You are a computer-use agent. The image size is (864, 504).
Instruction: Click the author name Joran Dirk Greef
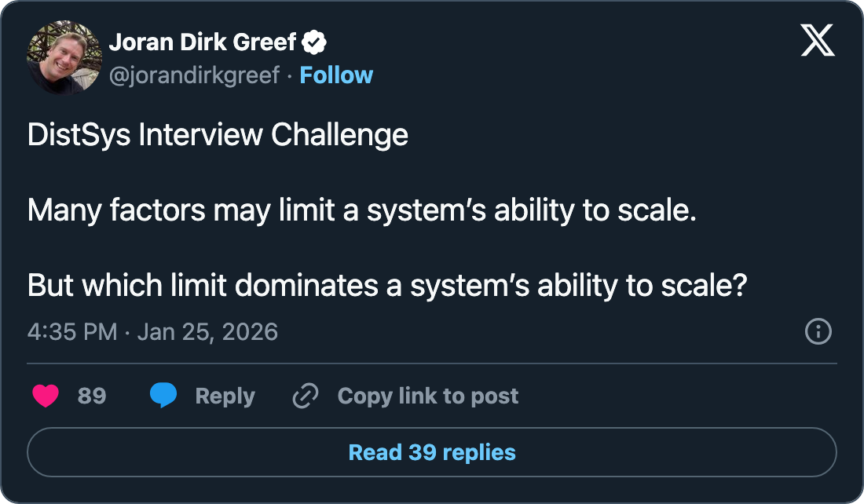(x=203, y=42)
